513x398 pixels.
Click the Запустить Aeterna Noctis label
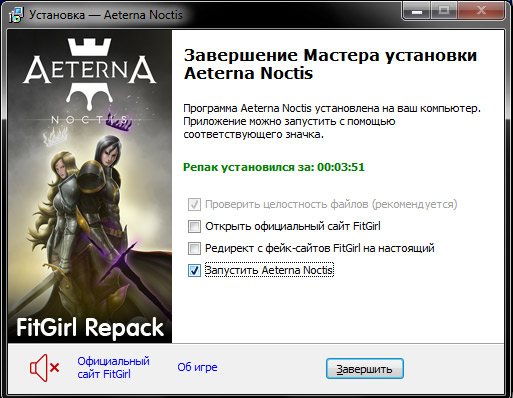[x=269, y=270]
